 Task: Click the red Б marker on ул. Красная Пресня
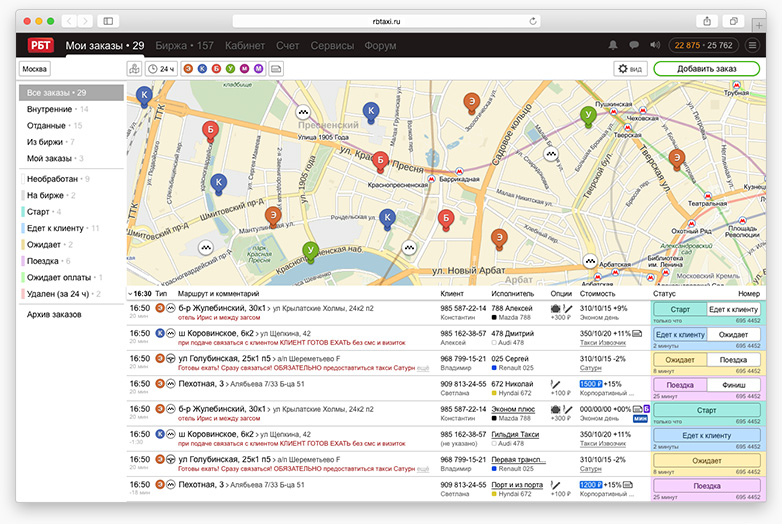tap(380, 162)
